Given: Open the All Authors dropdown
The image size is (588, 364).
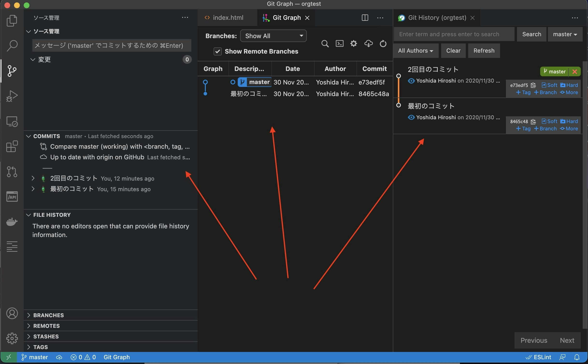Looking at the screenshot, I should [x=416, y=51].
